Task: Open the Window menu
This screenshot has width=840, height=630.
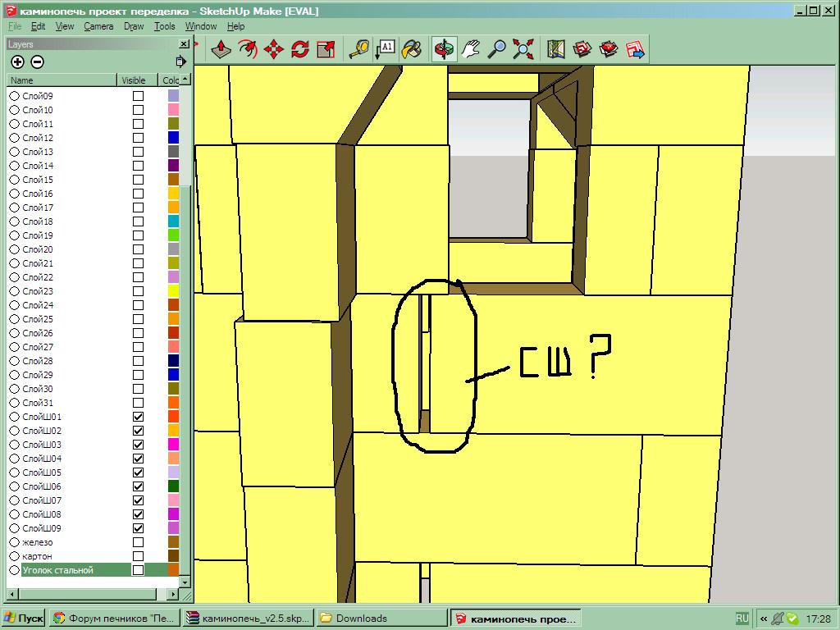Action: coord(201,26)
